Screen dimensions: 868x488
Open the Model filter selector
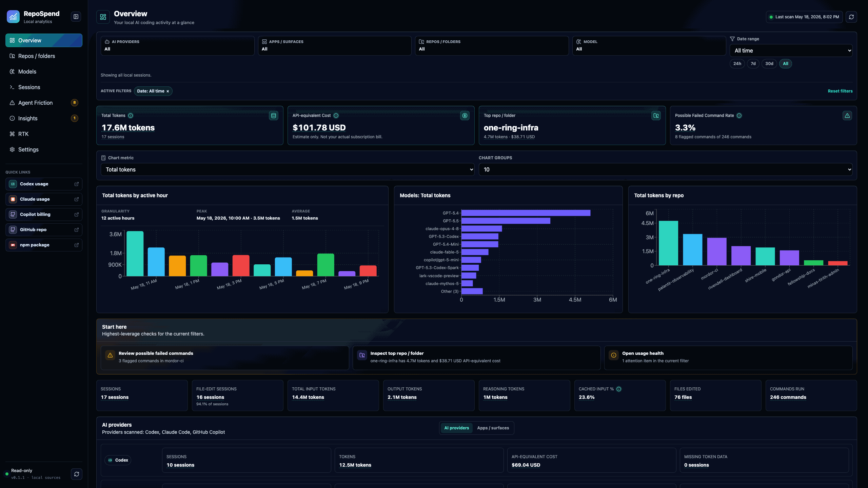tap(649, 46)
